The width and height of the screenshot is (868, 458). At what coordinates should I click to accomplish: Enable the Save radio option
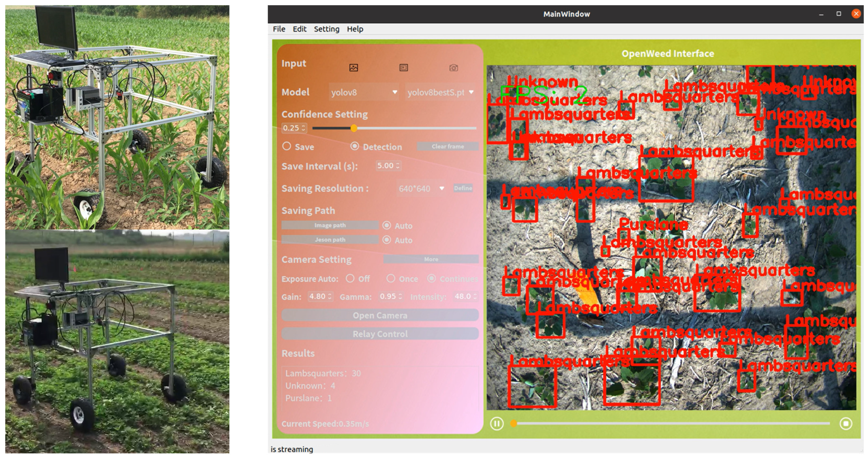click(287, 146)
